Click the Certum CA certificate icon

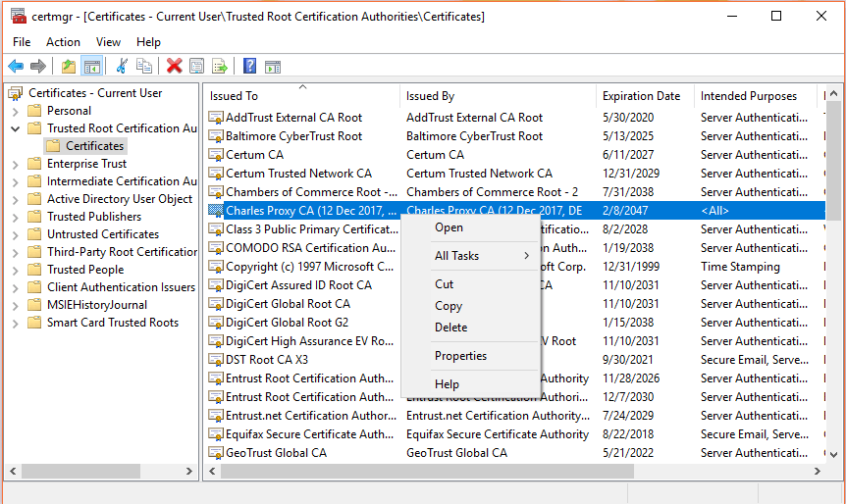216,155
